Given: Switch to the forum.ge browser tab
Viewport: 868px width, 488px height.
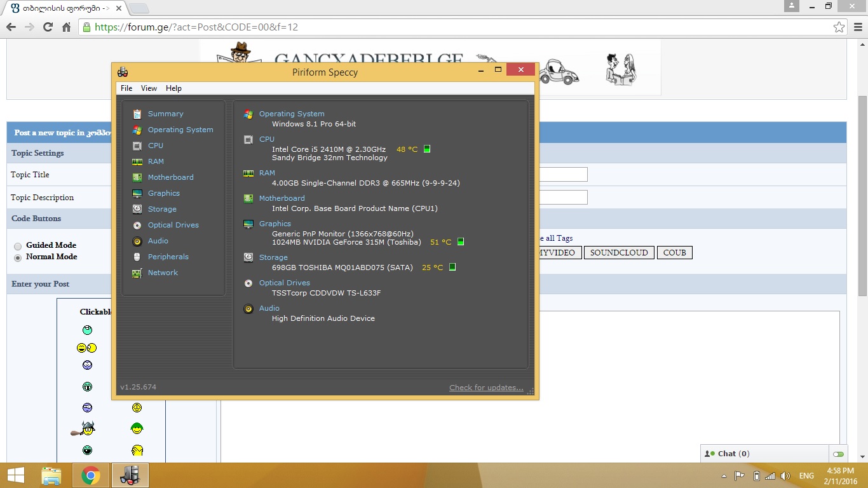Looking at the screenshot, I should (62, 8).
